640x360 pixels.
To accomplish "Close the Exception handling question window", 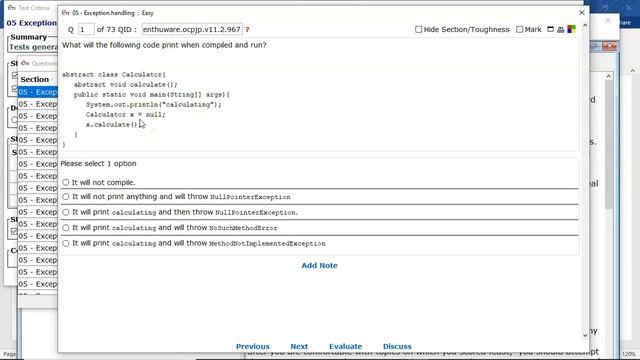I will click(582, 13).
